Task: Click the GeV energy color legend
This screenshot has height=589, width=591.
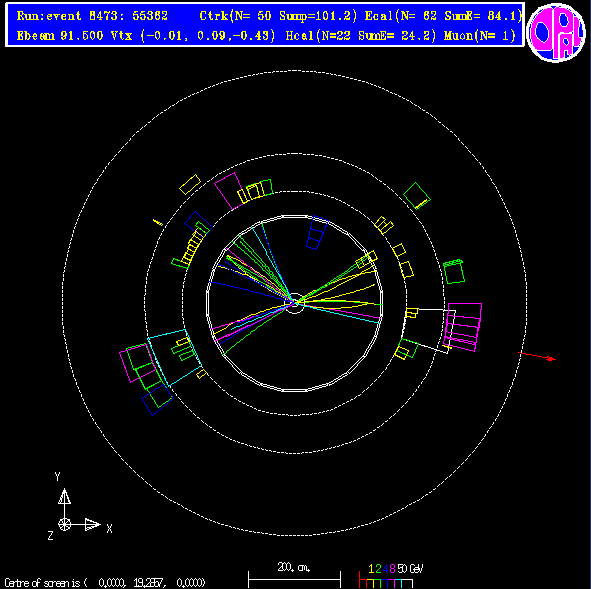Action: (391, 576)
